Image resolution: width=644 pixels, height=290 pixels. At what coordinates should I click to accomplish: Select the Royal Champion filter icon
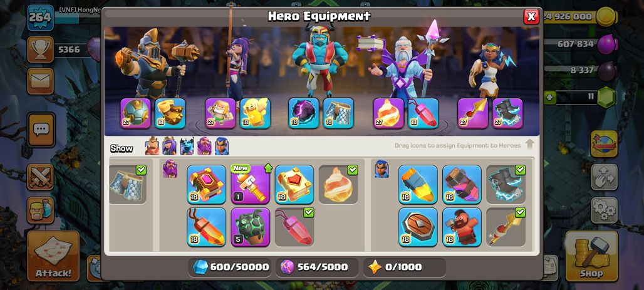click(222, 146)
